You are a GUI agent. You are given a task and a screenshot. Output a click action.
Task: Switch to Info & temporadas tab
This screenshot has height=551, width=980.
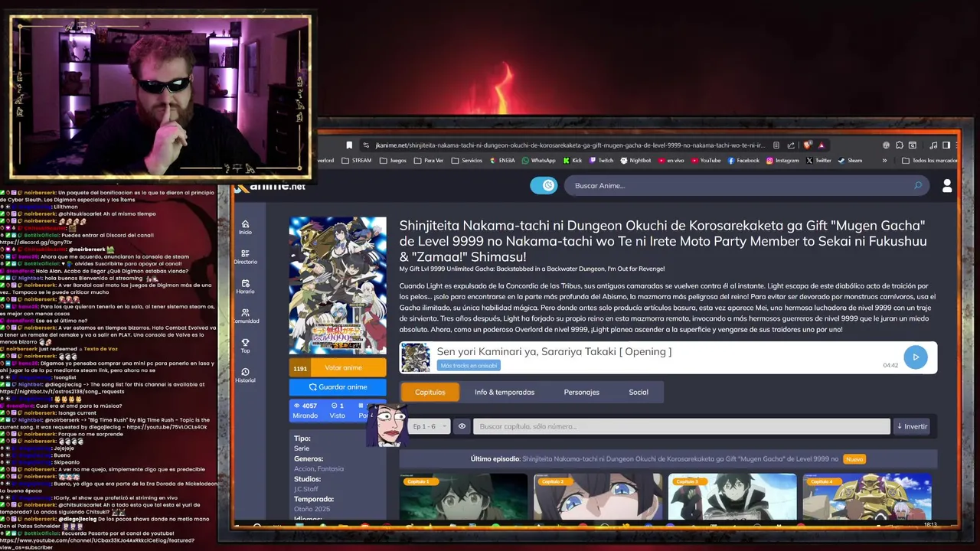click(x=504, y=392)
